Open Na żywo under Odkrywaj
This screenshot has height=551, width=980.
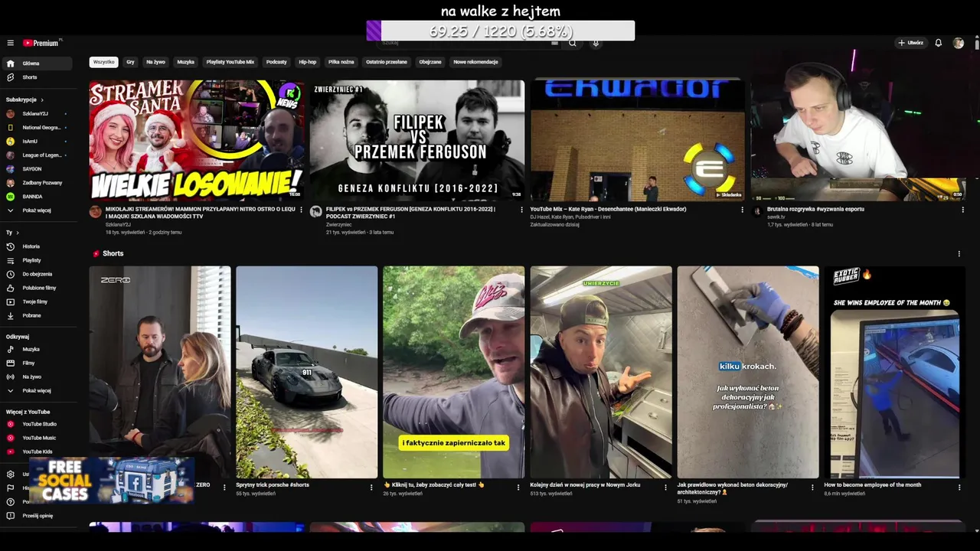[38, 377]
